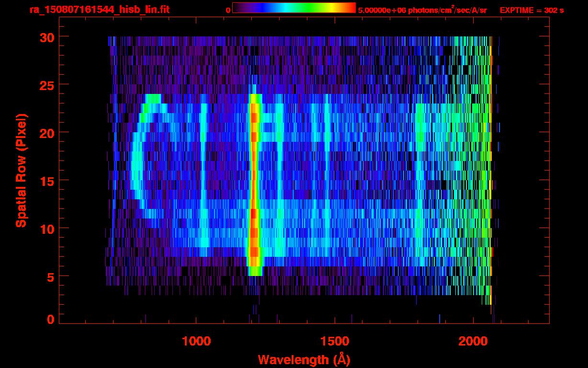Click the Spatial Row (Pixel) axis title
Viewport: 588px width, 368px height.
21,171
